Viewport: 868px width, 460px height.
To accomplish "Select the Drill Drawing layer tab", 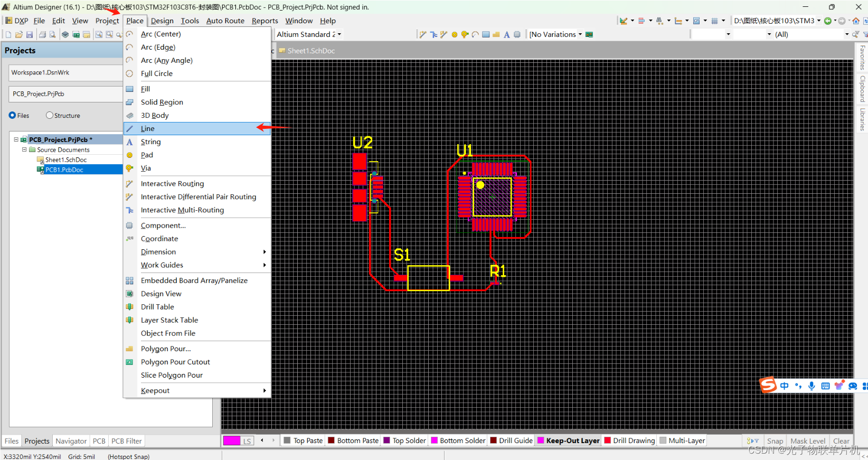I will tap(629, 440).
